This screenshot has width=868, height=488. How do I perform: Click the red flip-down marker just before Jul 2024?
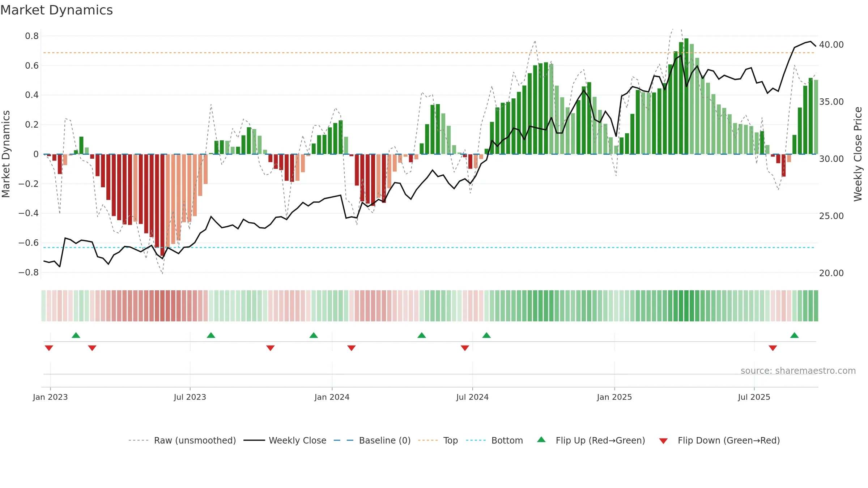click(x=465, y=348)
